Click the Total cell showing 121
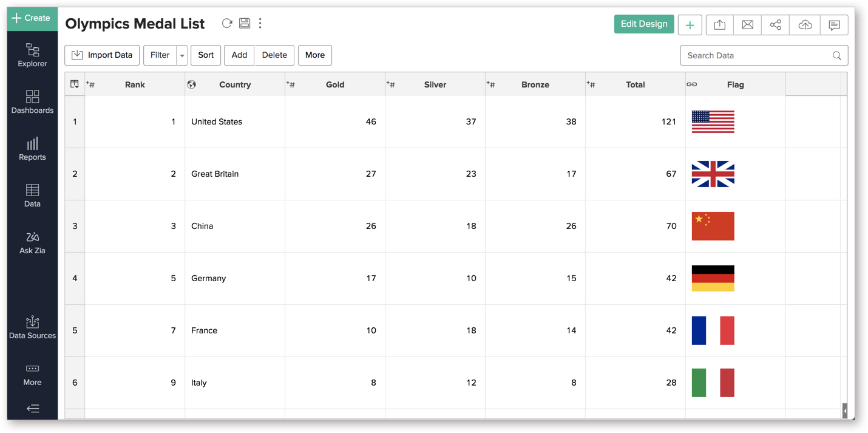 636,122
